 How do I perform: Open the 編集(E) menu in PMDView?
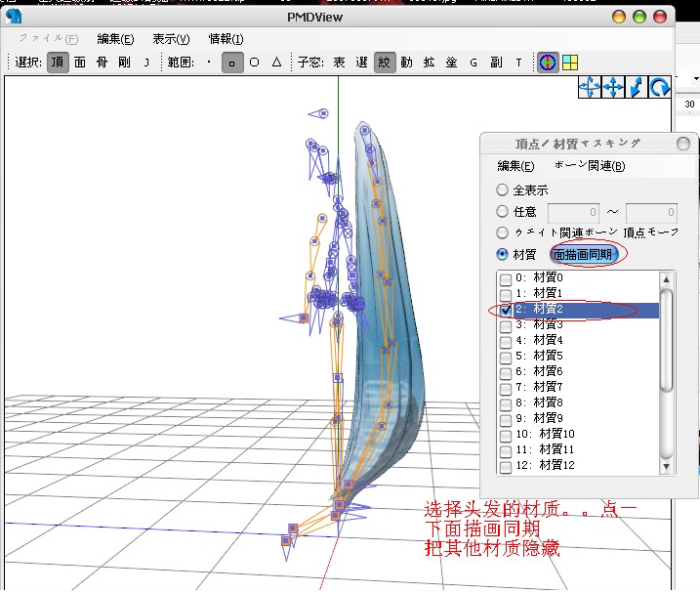point(115,39)
